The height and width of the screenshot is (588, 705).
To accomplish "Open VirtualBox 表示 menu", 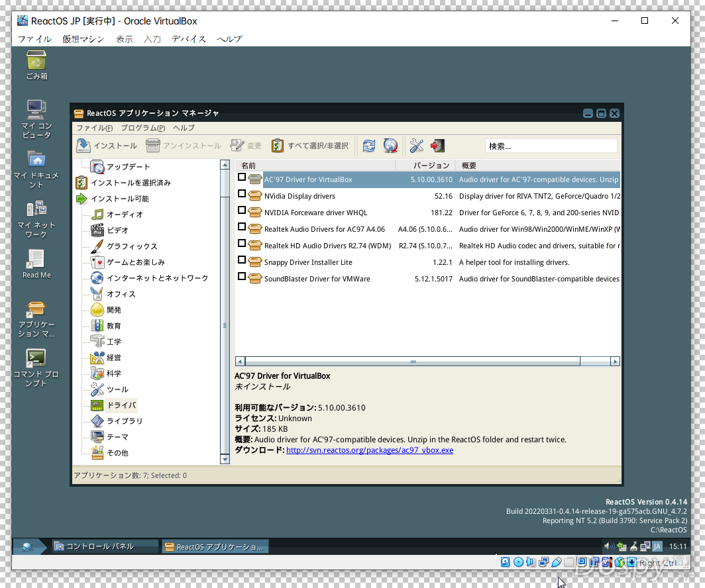I will coord(124,39).
